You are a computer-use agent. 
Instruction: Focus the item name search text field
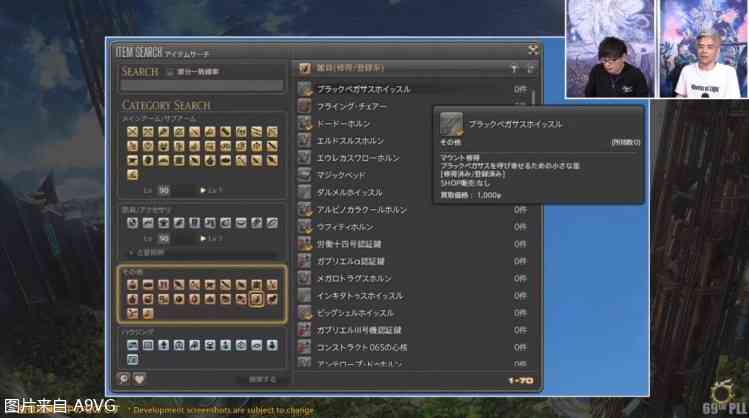pyautogui.click(x=202, y=86)
